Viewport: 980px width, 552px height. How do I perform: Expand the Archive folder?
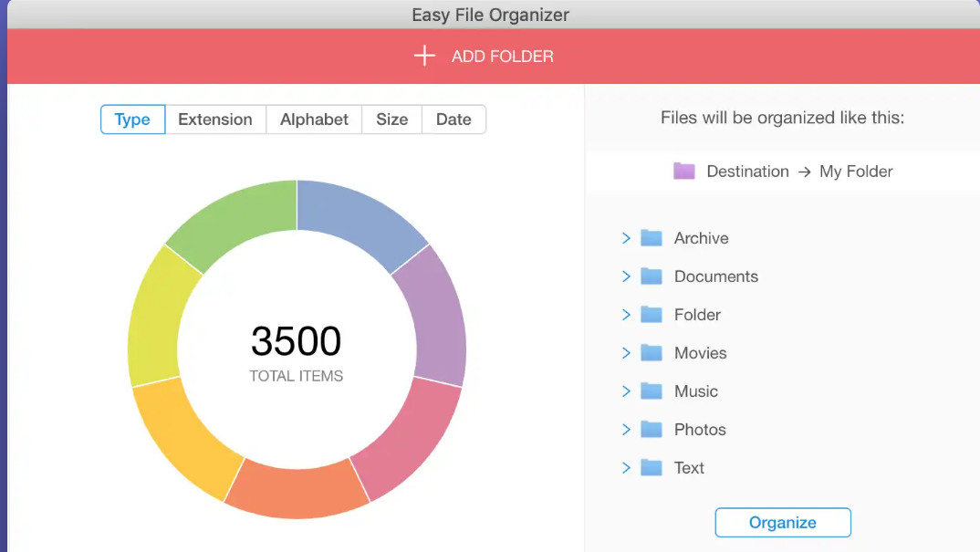[627, 238]
